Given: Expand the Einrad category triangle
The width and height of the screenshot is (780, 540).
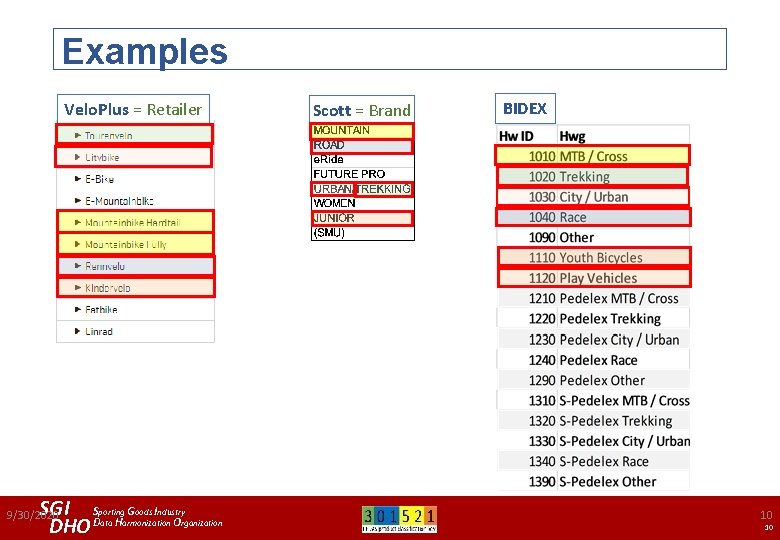Looking at the screenshot, I should click(78, 331).
